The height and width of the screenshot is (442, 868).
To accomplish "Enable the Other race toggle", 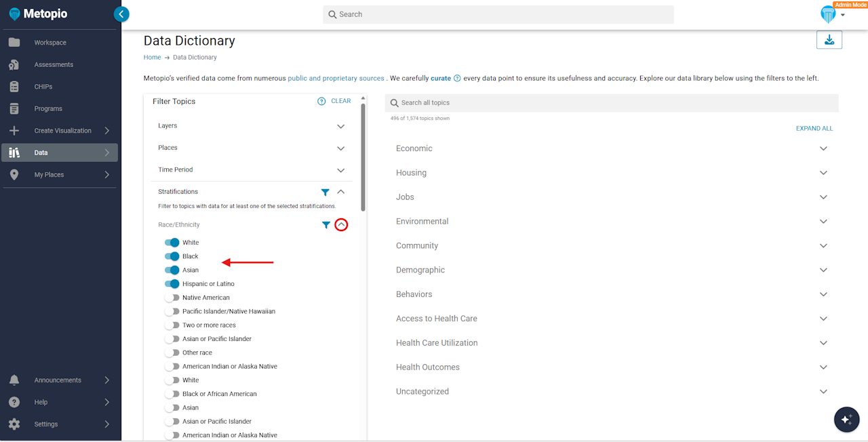I will click(172, 353).
